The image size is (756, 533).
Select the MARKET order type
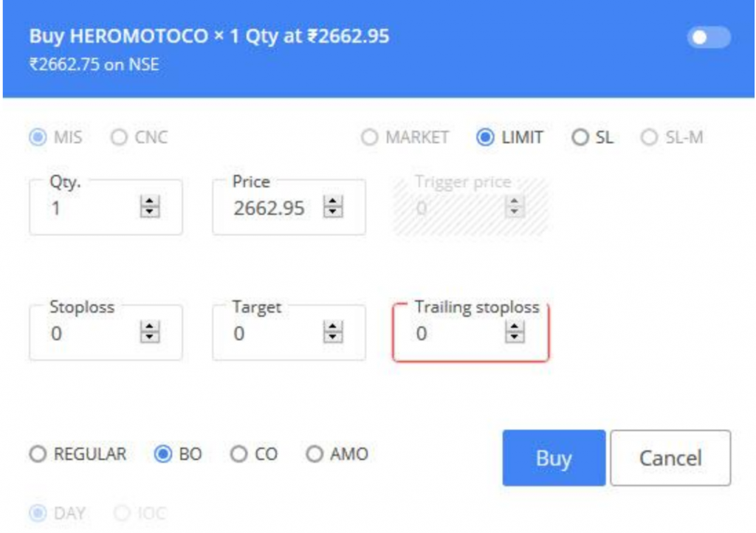tap(371, 137)
